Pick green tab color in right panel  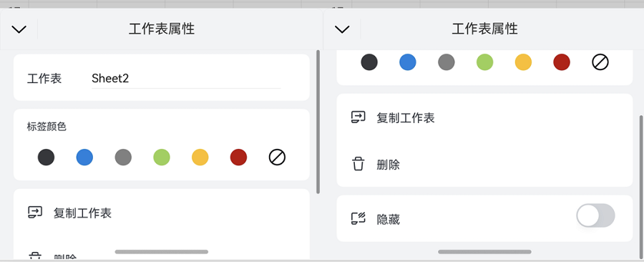pos(484,62)
